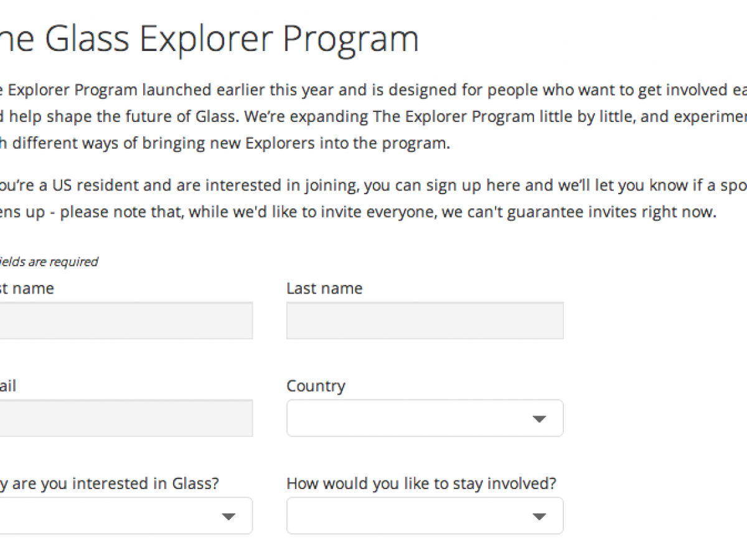Screen dimensions: 747x560
Task: Click the 'Country' field label
Action: (x=316, y=386)
